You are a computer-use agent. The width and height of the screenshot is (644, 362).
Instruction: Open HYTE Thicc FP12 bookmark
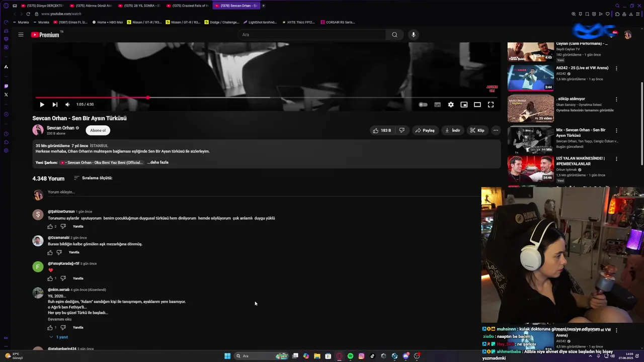point(298,22)
